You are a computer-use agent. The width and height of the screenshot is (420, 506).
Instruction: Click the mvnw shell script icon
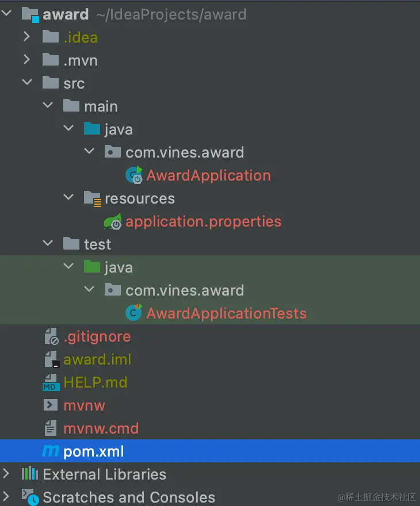[x=51, y=405]
